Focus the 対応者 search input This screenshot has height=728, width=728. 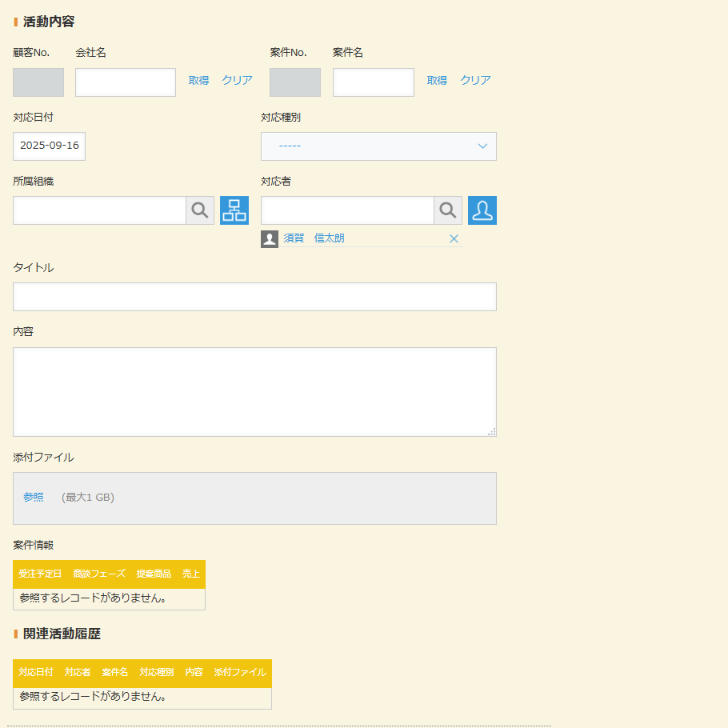tap(347, 210)
